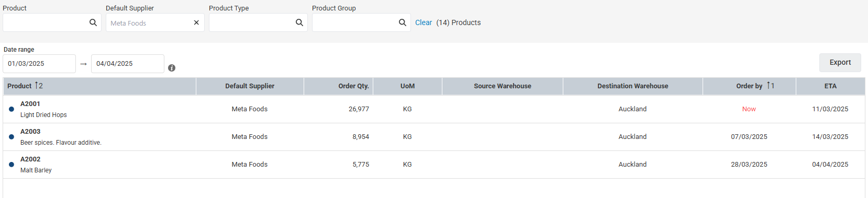Click the Destination Warehouse column header
This screenshot has width=868, height=198.
coord(632,86)
